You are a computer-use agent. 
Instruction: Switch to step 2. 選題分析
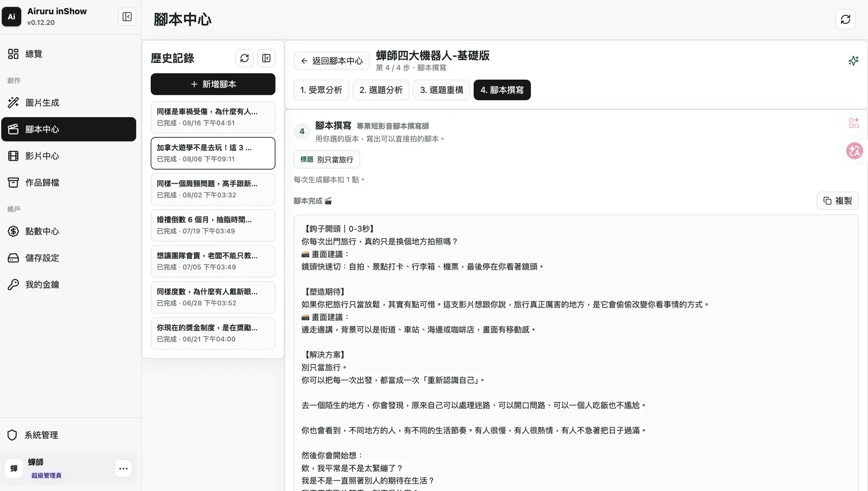(381, 90)
